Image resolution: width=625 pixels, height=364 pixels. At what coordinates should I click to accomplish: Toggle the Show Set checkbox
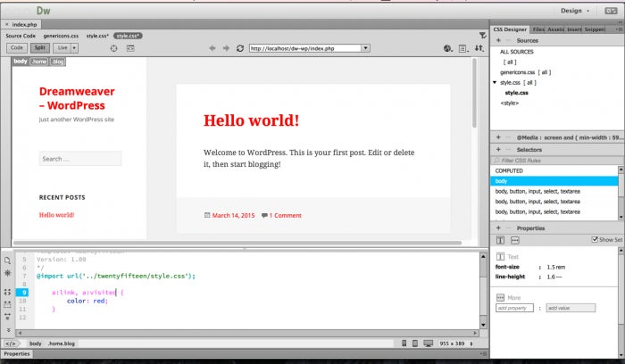coord(595,239)
